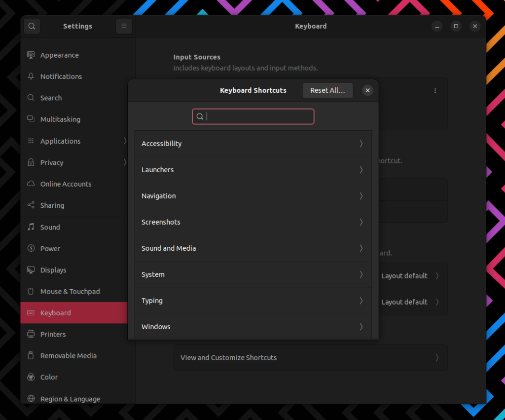Screen dimensions: 505x420
Task: Close the Settings window
Action: (x=475, y=26)
